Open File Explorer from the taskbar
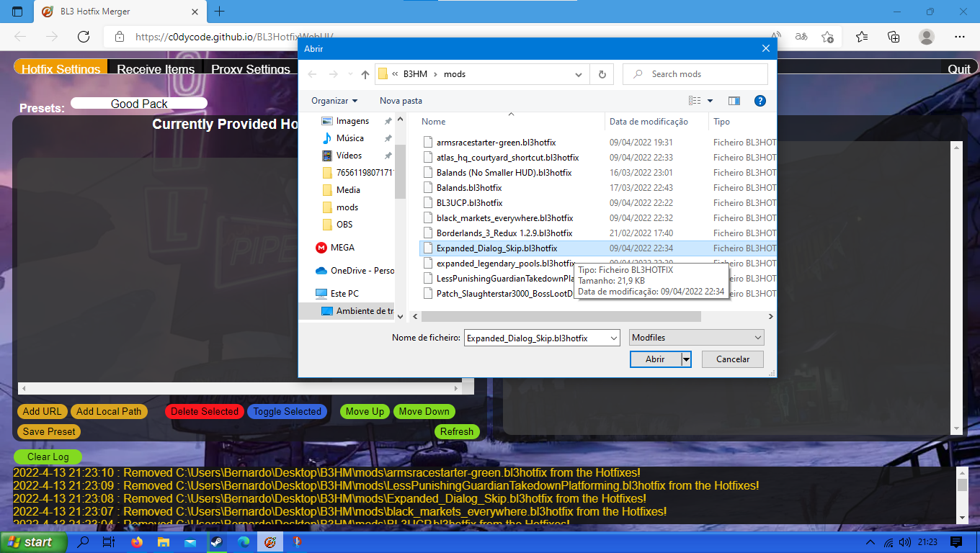Viewport: 980px width, 553px height. pos(164,542)
